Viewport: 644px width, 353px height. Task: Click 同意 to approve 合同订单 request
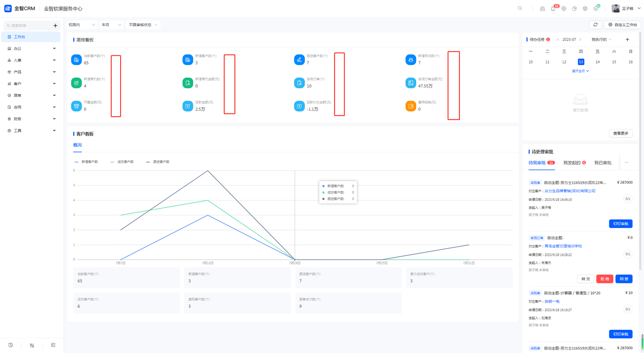(624, 279)
